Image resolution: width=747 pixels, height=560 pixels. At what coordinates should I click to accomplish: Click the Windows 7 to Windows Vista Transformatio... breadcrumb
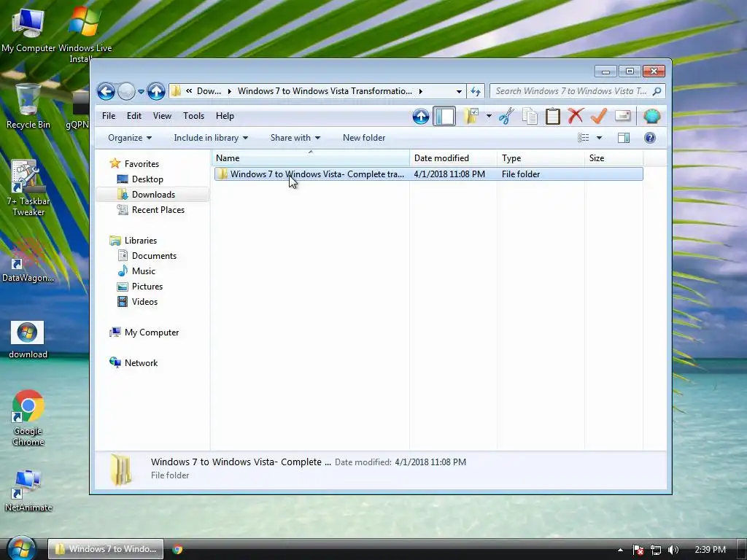325,91
